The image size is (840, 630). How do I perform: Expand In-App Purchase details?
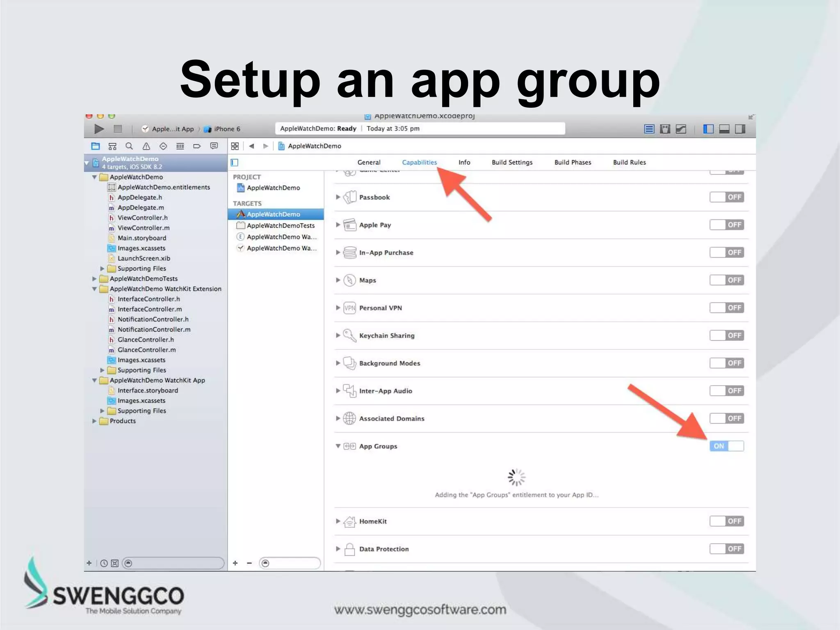(338, 253)
